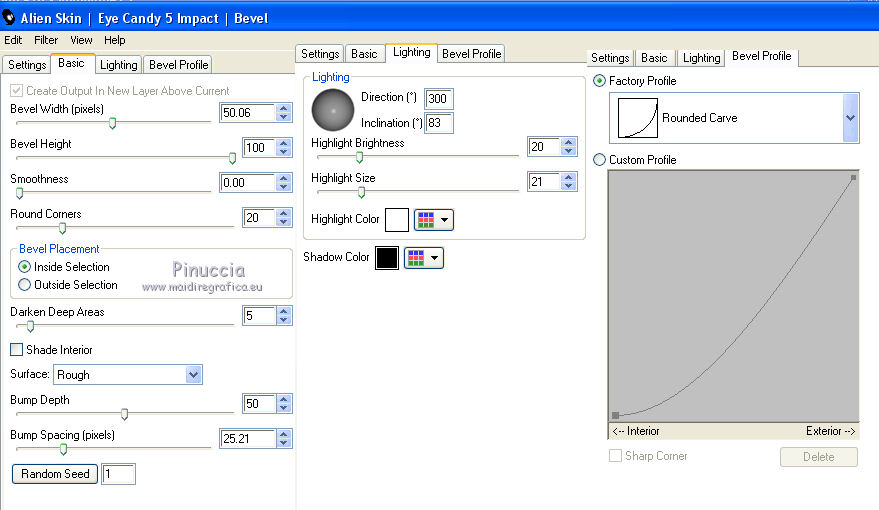Image resolution: width=879 pixels, height=510 pixels.
Task: Click the white Highlight Color swatch
Action: click(397, 220)
